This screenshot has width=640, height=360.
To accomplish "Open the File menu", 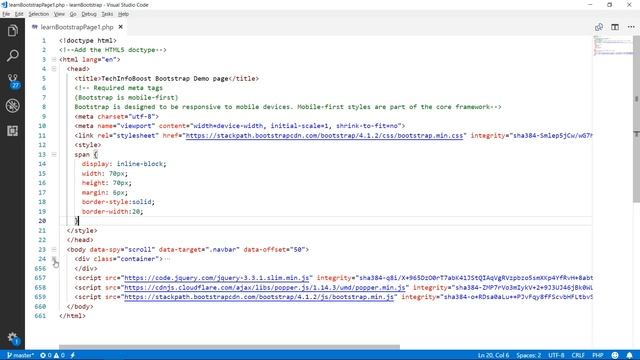I will [6, 14].
